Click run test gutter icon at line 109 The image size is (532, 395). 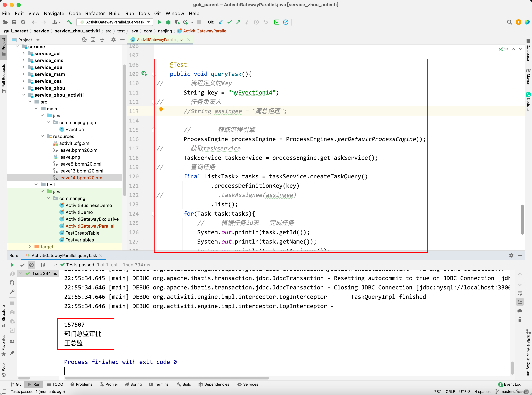coord(144,73)
